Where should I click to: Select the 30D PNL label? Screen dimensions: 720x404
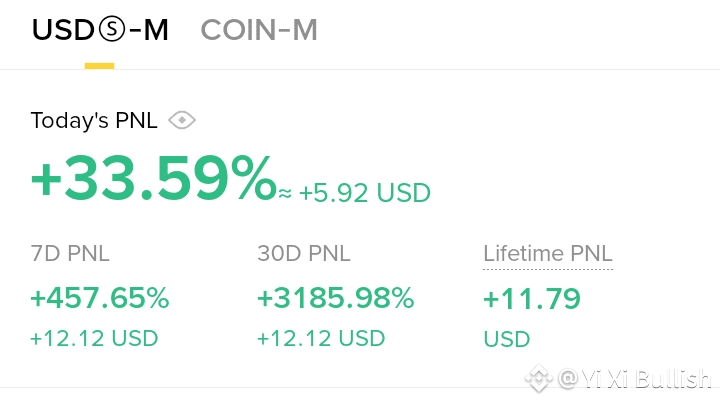click(x=304, y=254)
